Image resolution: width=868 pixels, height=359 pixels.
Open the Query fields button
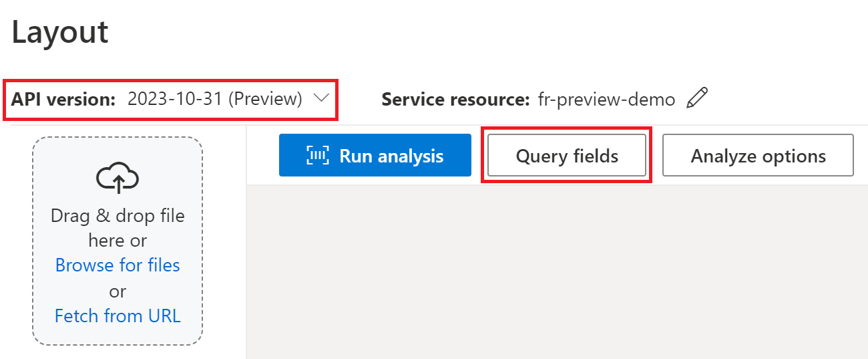pyautogui.click(x=567, y=156)
